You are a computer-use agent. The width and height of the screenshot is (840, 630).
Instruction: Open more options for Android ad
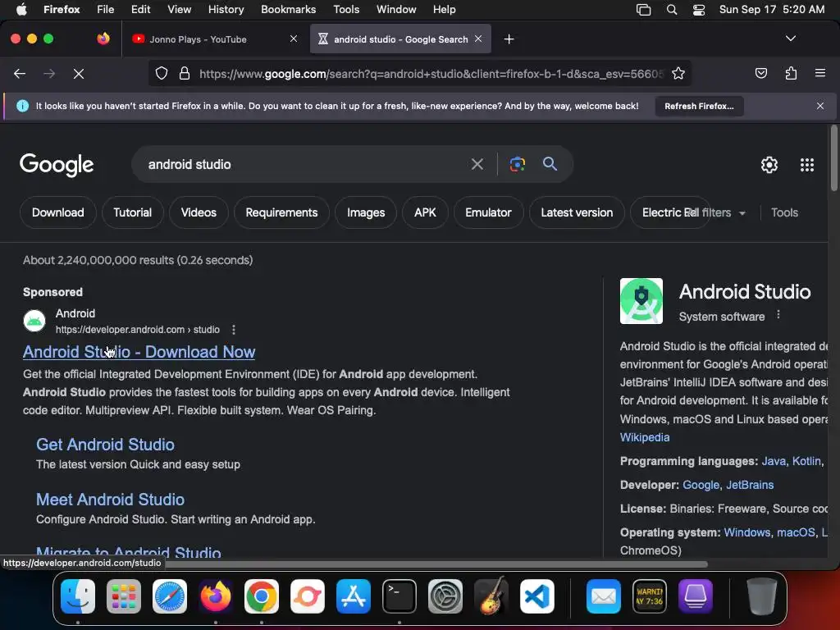(x=234, y=330)
